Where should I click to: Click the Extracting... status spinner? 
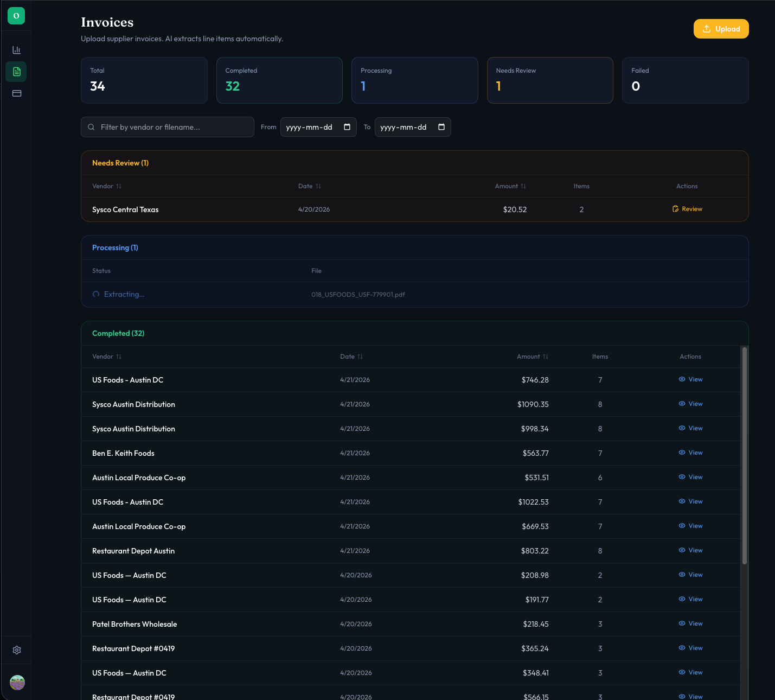[96, 294]
